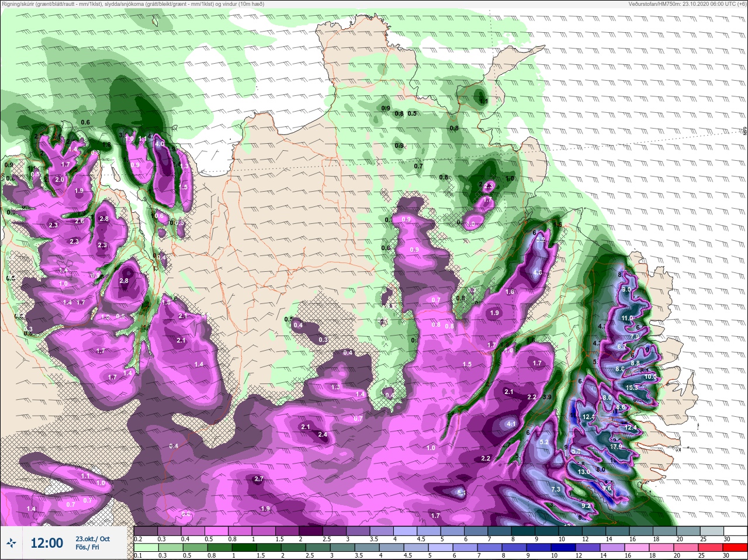The height and width of the screenshot is (560, 748).
Task: Click the 2.6 precipitation value on the map
Action: tap(79, 222)
